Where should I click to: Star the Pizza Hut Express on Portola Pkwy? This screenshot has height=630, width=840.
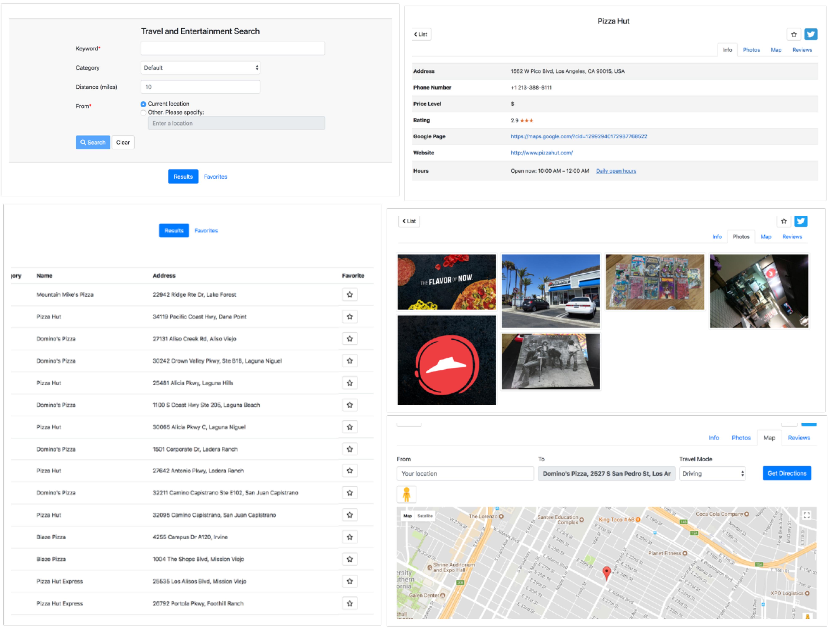(x=349, y=603)
